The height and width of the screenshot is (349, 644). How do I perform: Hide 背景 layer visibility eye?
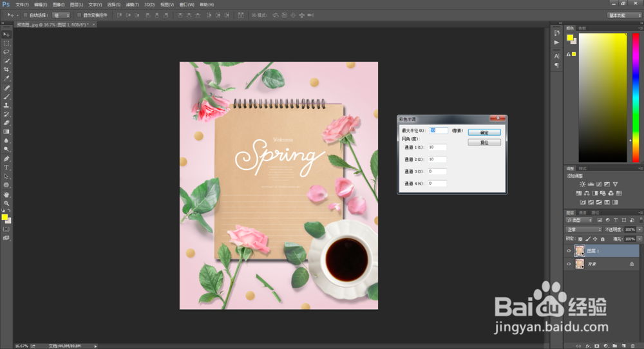point(569,264)
